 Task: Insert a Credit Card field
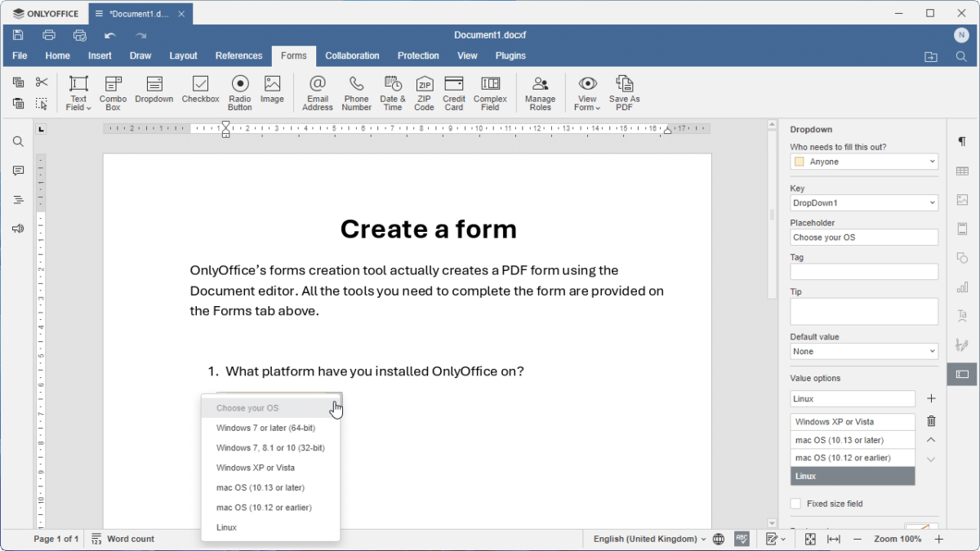point(453,91)
